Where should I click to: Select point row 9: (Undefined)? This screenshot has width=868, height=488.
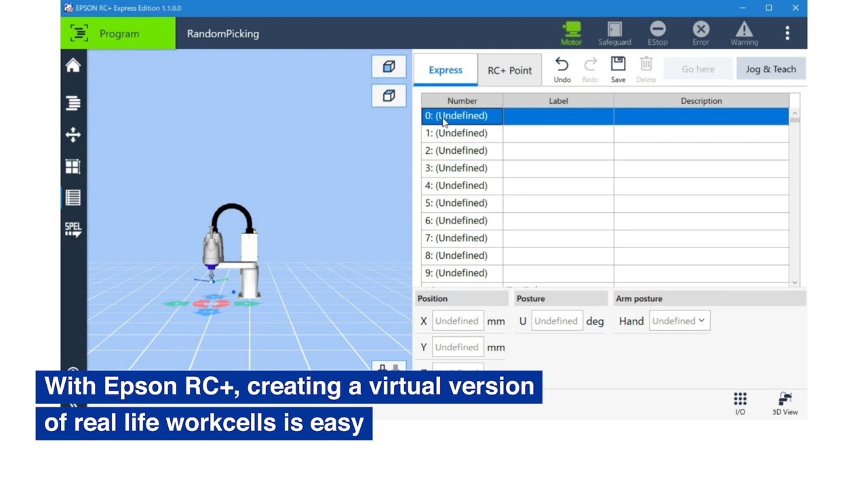pyautogui.click(x=605, y=273)
